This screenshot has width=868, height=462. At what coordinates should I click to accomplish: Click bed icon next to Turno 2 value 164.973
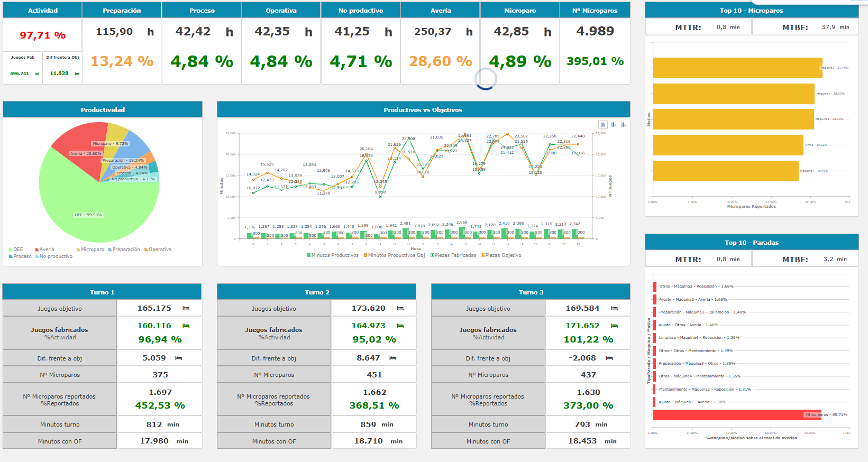coord(400,326)
